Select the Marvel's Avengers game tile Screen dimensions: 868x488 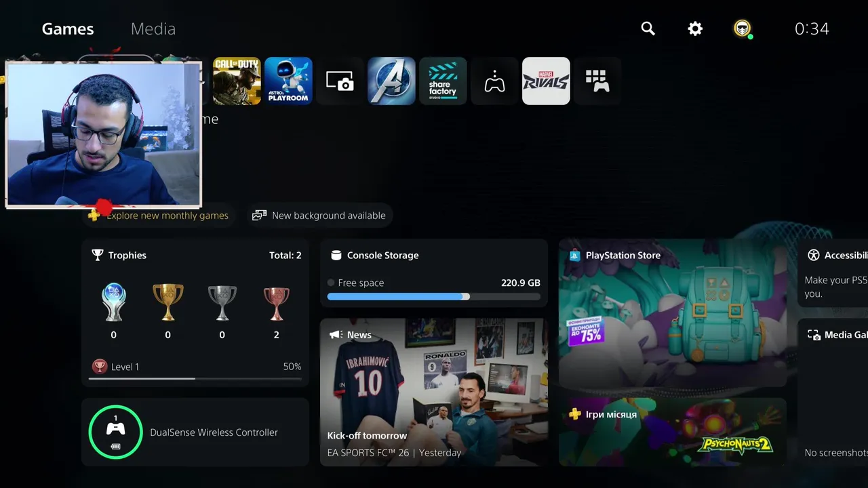click(391, 81)
